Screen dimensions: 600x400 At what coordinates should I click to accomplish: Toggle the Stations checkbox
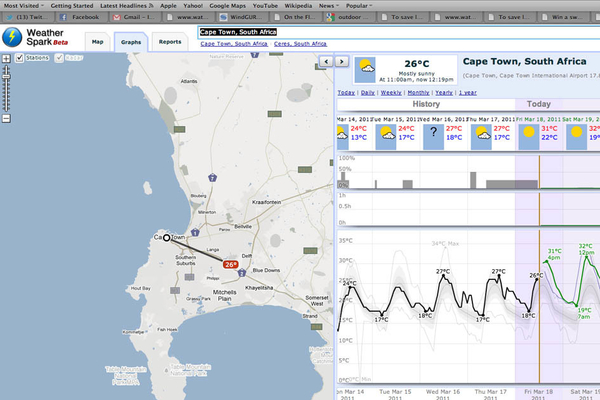20,58
